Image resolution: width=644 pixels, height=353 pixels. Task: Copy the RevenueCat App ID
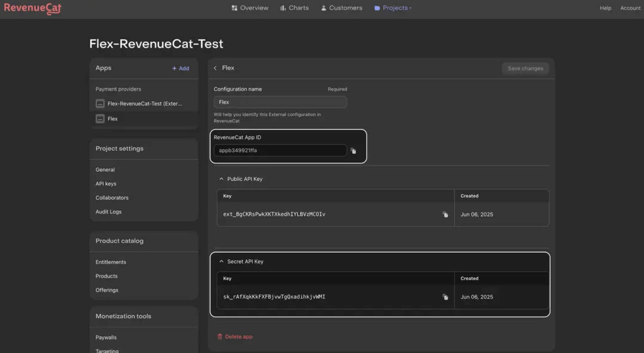point(353,151)
